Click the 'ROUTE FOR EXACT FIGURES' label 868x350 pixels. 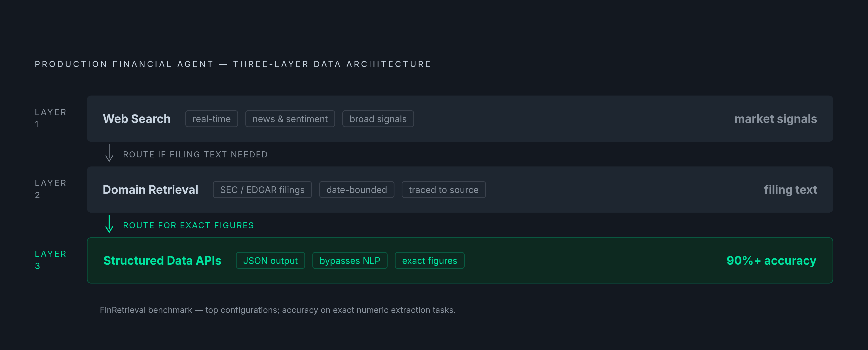pyautogui.click(x=188, y=225)
